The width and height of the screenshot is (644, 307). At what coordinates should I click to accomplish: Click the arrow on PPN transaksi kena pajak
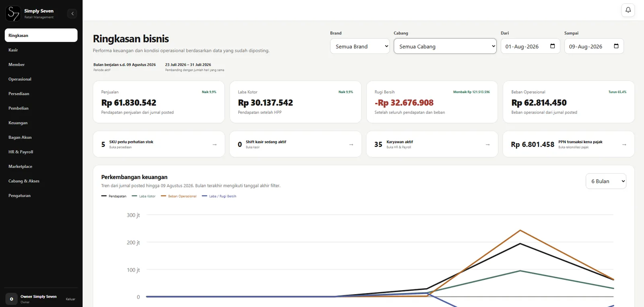(624, 144)
